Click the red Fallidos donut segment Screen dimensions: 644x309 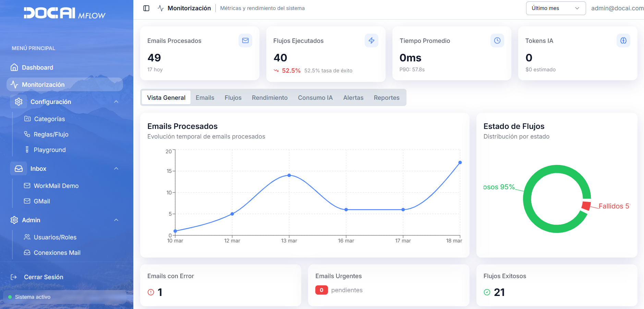(586, 206)
